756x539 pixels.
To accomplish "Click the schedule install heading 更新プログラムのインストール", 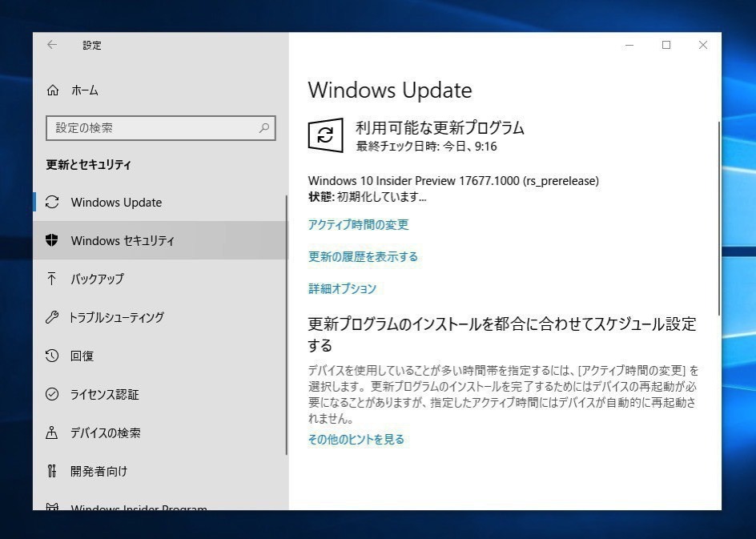I will [x=502, y=334].
